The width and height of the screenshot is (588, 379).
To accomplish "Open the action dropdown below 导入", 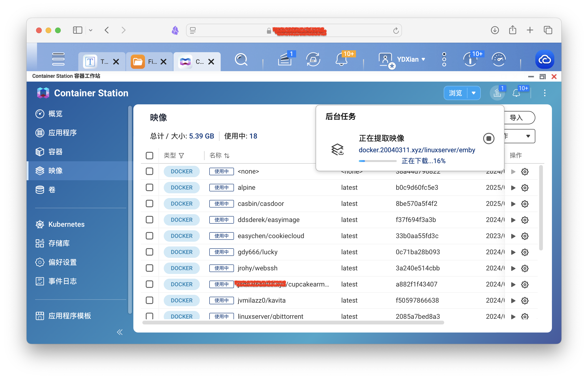I will tap(520, 136).
